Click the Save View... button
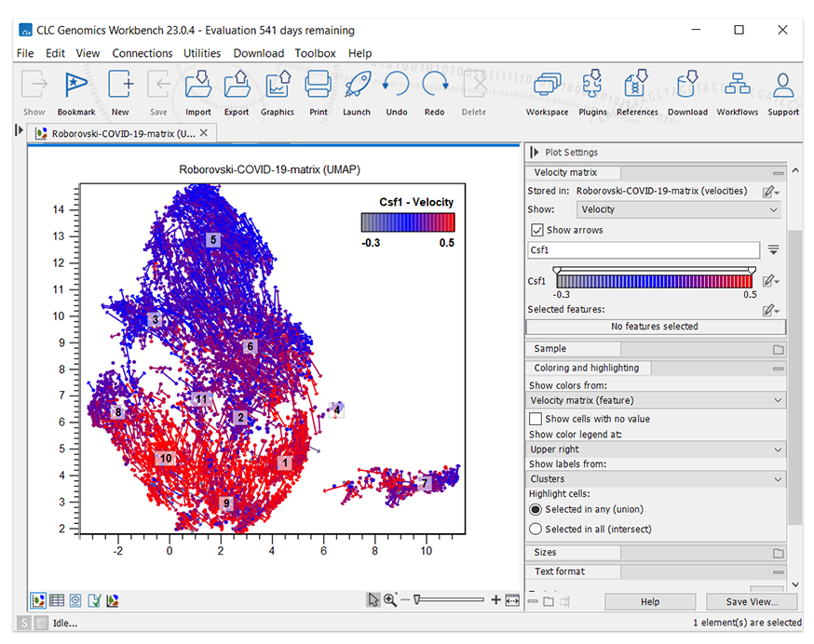The width and height of the screenshot is (814, 644). (750, 602)
